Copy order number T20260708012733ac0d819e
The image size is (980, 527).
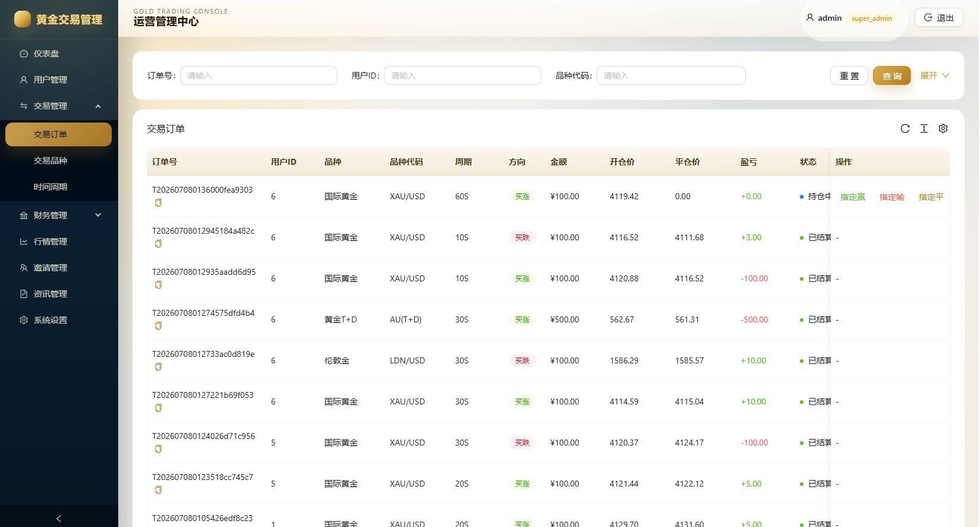click(158, 367)
